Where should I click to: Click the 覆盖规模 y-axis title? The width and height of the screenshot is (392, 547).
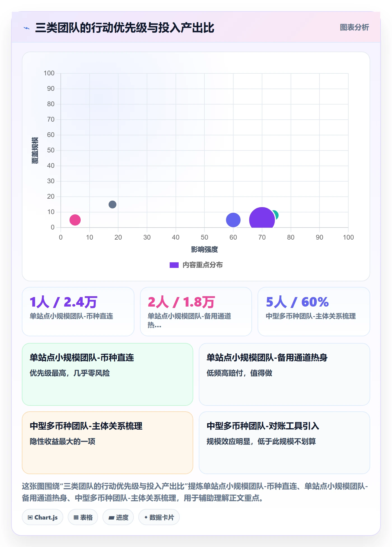point(35,150)
